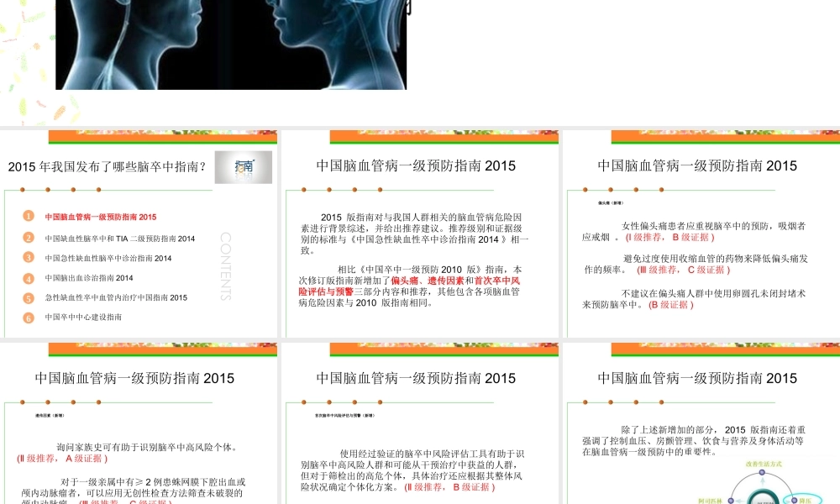Click the orange numbered circle 4 icon
840x504 pixels.
point(29,277)
